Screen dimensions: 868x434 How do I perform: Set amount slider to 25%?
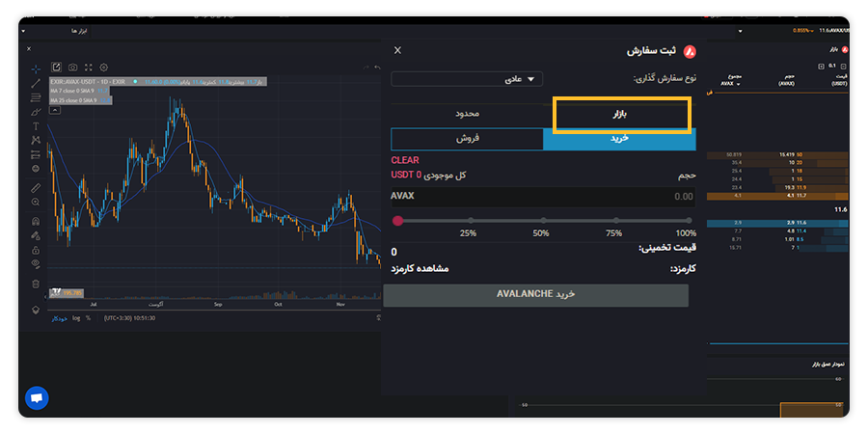(x=471, y=220)
